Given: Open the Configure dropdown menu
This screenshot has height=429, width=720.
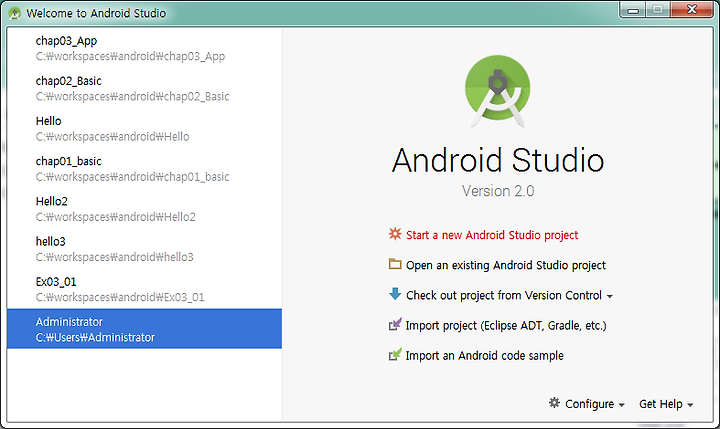Looking at the screenshot, I should click(595, 404).
